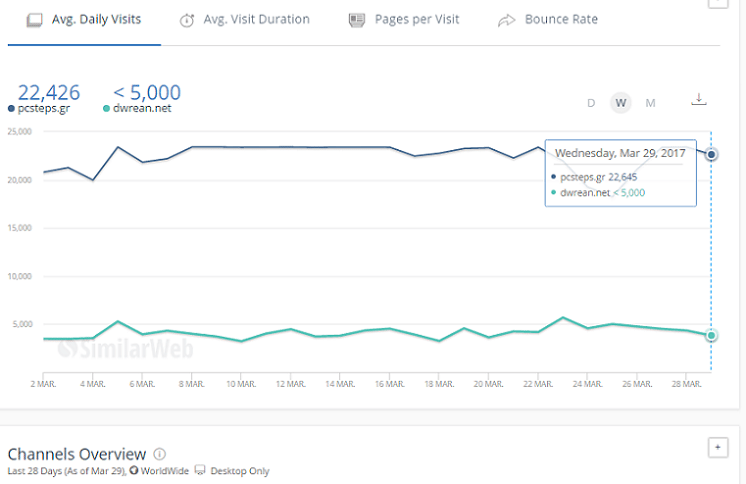Click the Desktop Only label
Image resolution: width=746 pixels, height=484 pixels.
point(240,471)
